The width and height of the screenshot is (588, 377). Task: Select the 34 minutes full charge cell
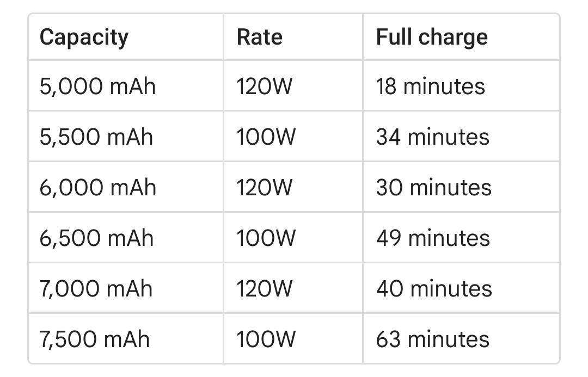point(432,137)
